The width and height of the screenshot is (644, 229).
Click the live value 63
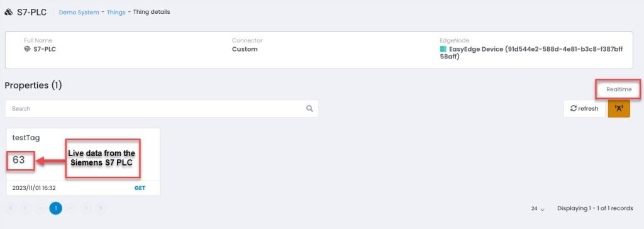tap(19, 160)
